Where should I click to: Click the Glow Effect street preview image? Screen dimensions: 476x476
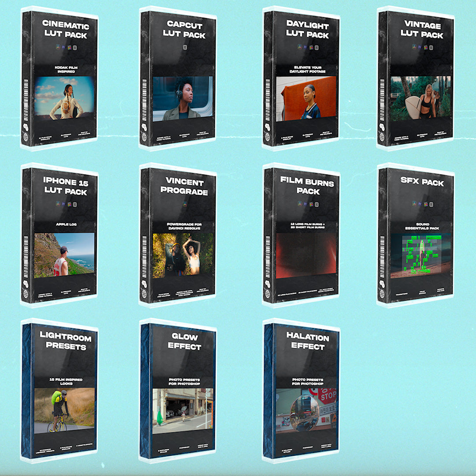click(182, 409)
